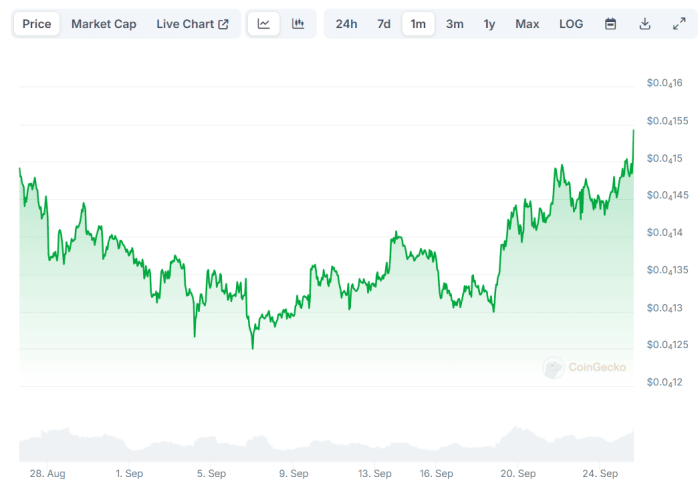Switch to the Market Cap tab
Viewport: 700px width, 479px height.
(104, 24)
